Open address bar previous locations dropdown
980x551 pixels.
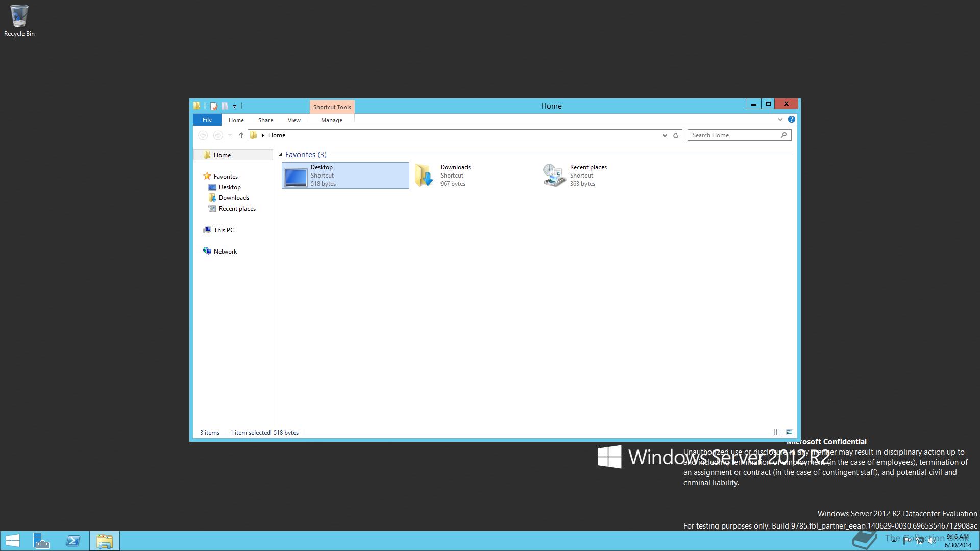click(665, 135)
